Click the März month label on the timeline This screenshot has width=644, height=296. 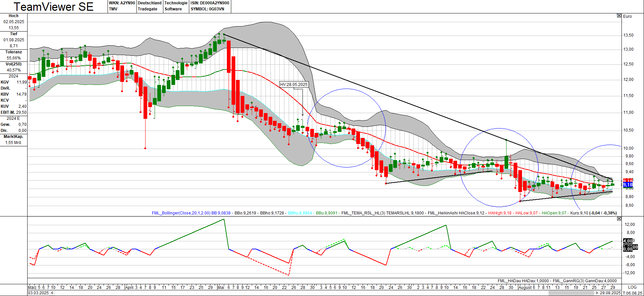coord(32,287)
